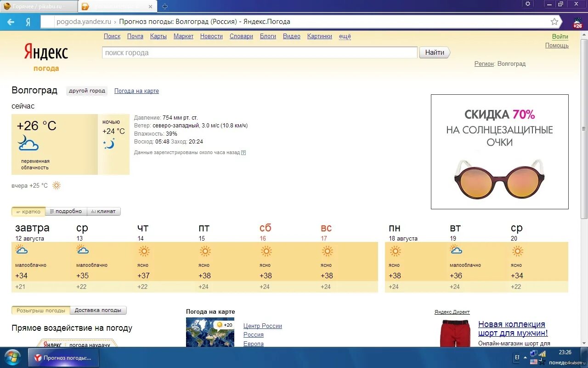Click the sun icon for Monday 18 августа
Image resolution: width=588 pixels, height=368 pixels.
395,251
